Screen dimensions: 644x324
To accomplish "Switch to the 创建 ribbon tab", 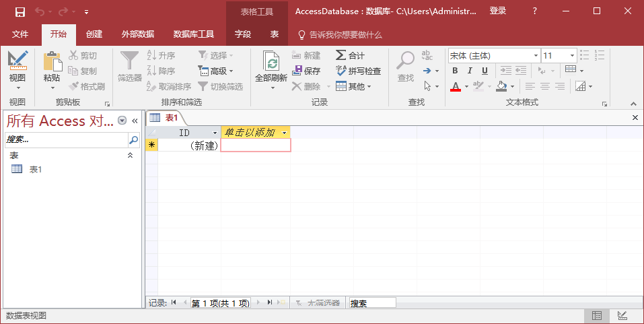I will pyautogui.click(x=94, y=34).
